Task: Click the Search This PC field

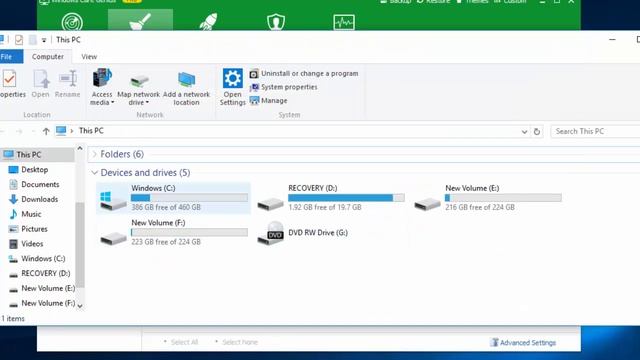Action: [x=595, y=131]
